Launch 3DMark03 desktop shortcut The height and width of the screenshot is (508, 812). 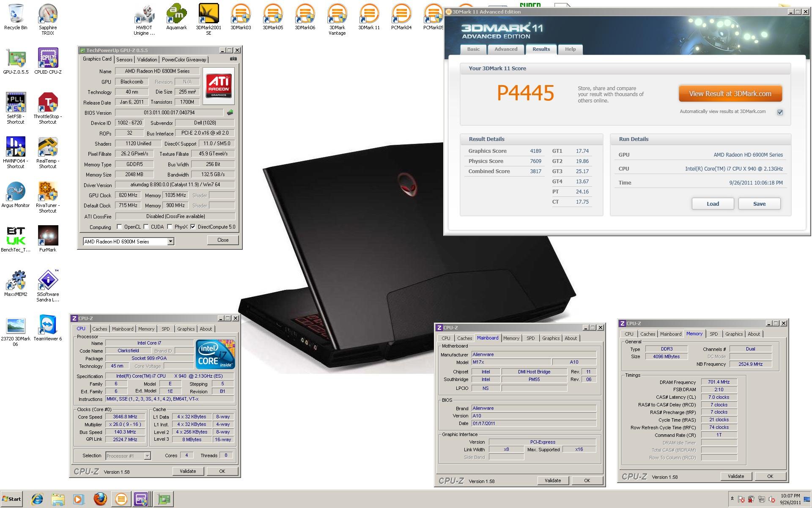point(241,17)
